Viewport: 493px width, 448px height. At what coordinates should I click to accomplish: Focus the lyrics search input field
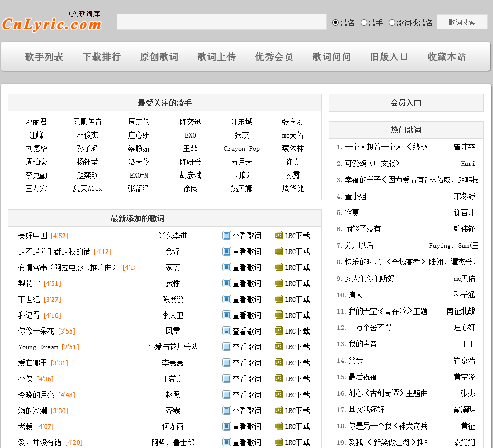click(221, 22)
